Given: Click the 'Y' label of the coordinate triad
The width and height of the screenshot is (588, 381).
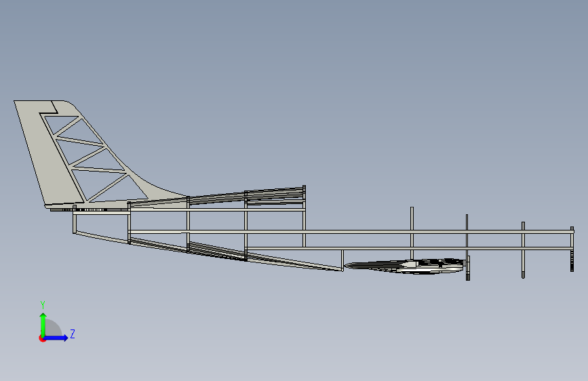Looking at the screenshot, I should coord(43,305).
